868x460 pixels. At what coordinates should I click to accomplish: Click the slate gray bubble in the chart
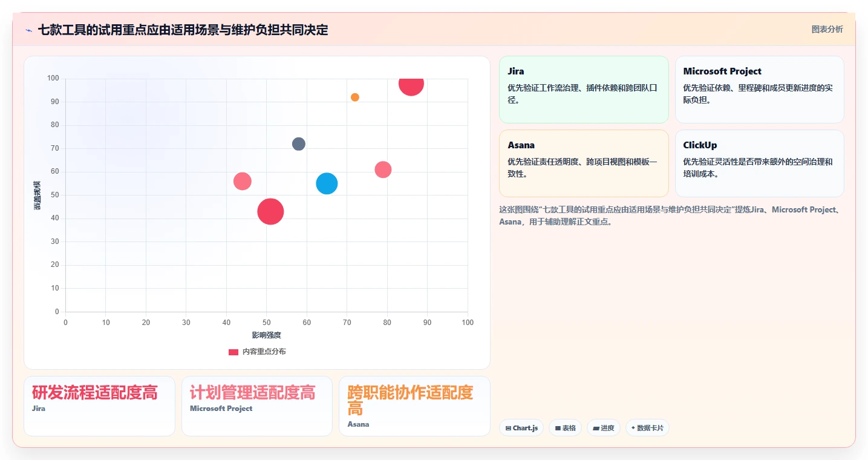point(299,144)
